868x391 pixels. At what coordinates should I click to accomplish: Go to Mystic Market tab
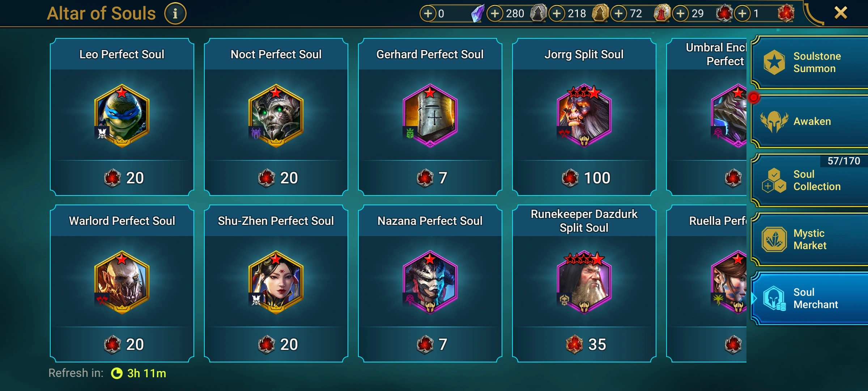click(809, 239)
